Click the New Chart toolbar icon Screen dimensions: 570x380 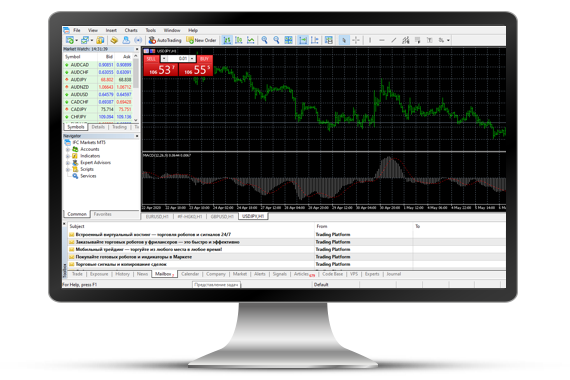click(69, 40)
